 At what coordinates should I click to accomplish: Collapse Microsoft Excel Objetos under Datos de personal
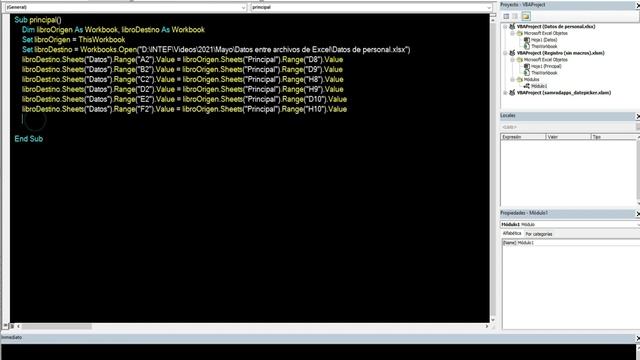click(x=512, y=33)
